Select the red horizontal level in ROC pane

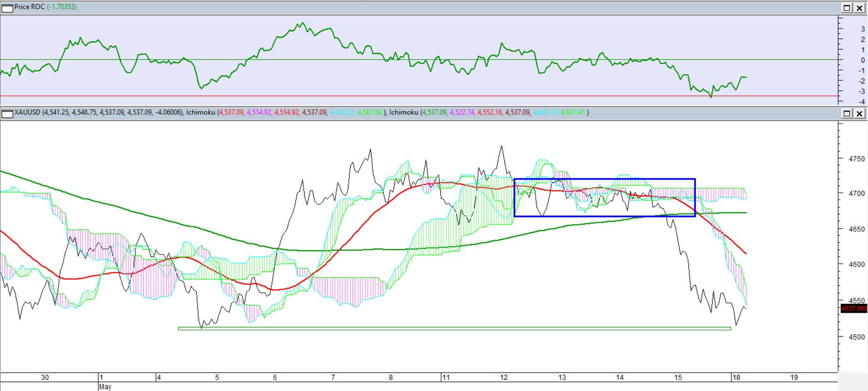click(x=419, y=96)
